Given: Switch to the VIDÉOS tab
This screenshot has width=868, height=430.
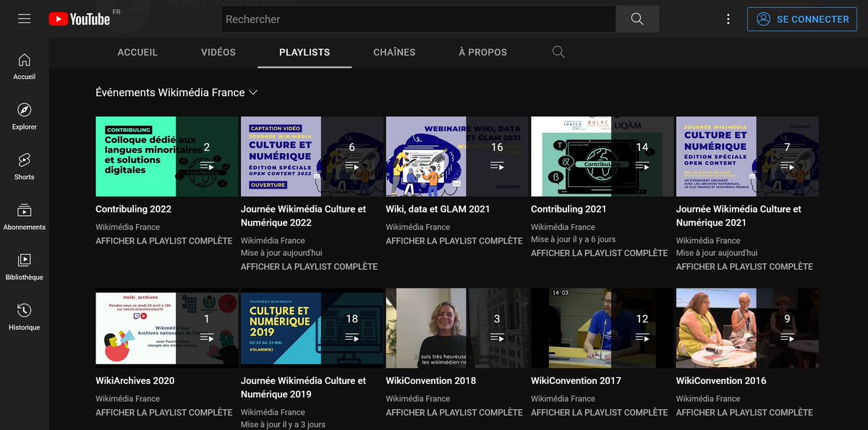Looking at the screenshot, I should (x=218, y=52).
